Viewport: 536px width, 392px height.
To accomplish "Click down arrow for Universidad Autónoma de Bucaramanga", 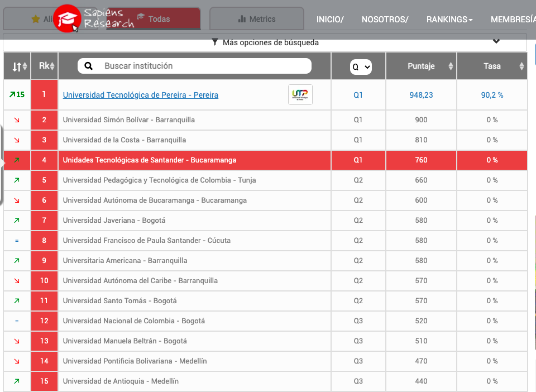I will [x=17, y=200].
